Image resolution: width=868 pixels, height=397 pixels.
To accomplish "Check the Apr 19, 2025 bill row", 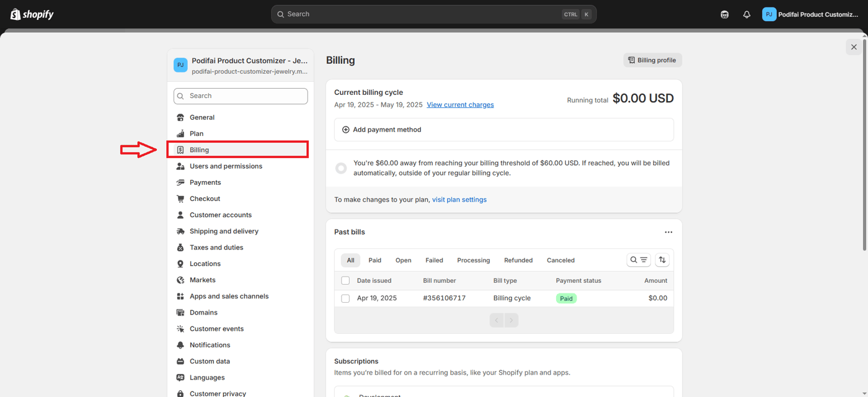I will (x=345, y=298).
